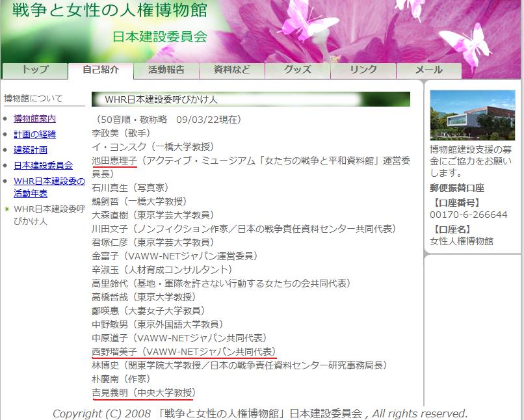Viewport: 524px width, 420px height.
Task: Open the 資料など tab
Action: coord(231,70)
